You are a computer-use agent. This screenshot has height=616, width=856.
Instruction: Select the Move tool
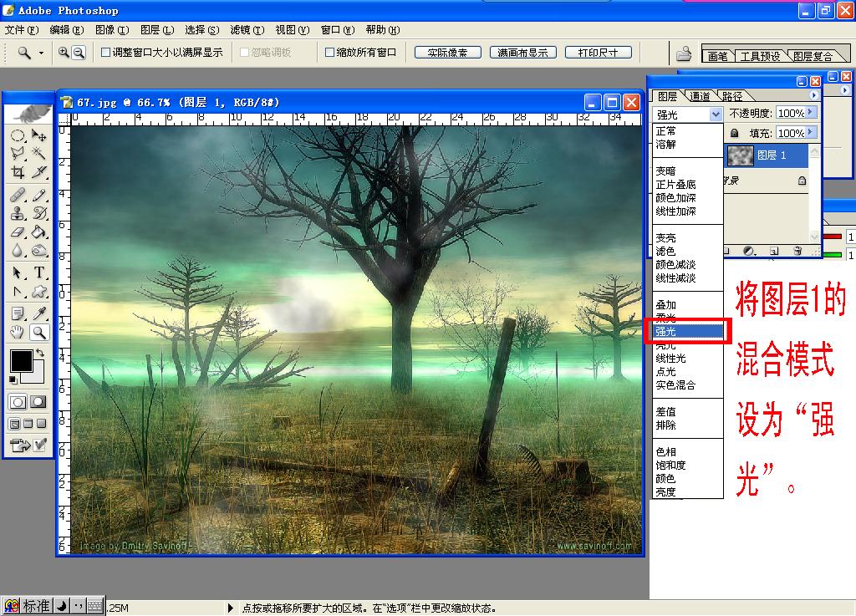[x=38, y=135]
